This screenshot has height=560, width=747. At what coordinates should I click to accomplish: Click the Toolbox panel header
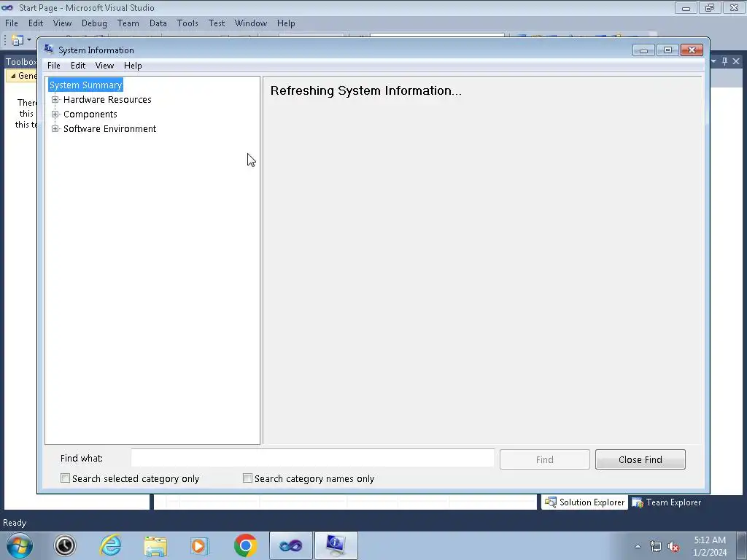pyautogui.click(x=20, y=62)
